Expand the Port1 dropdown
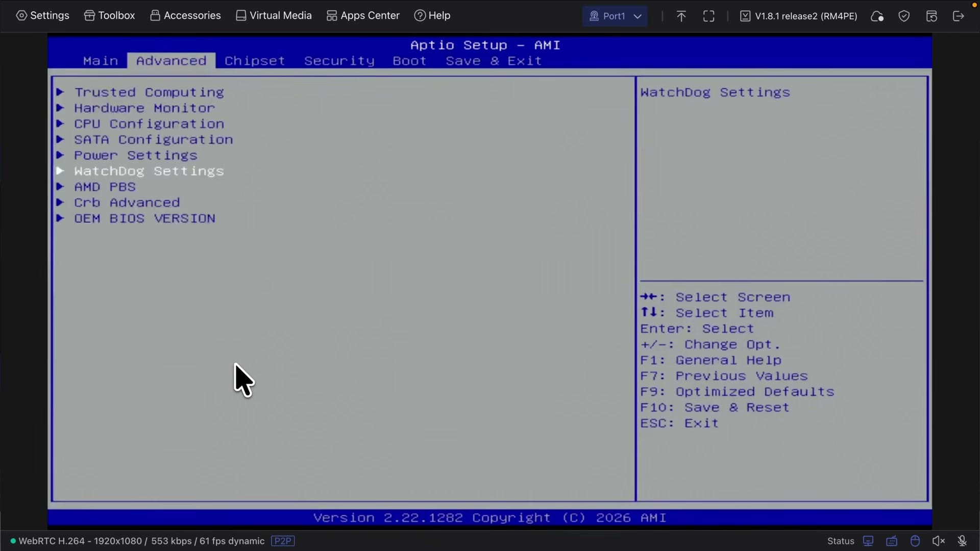Image resolution: width=980 pixels, height=551 pixels. coord(615,16)
